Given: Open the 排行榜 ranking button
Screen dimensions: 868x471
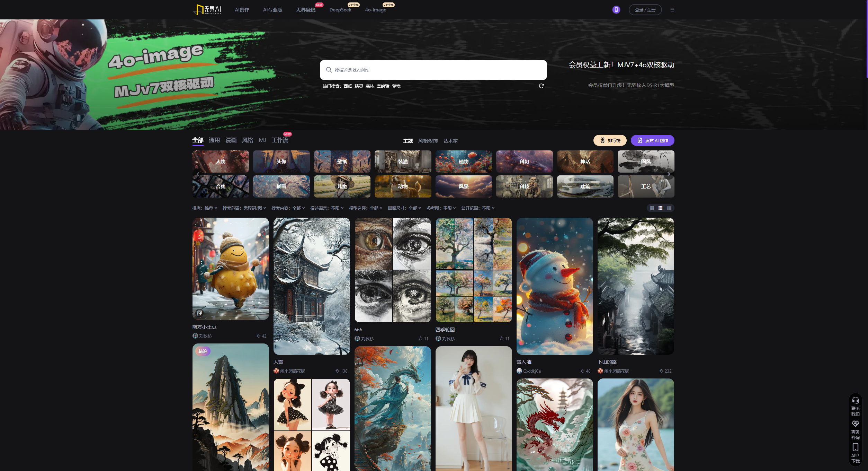Looking at the screenshot, I should pos(610,140).
